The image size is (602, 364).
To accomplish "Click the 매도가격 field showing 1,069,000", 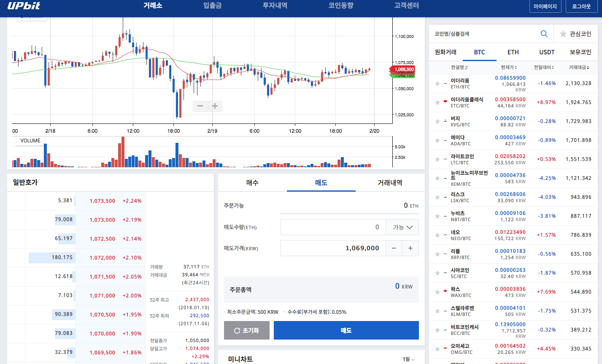I will tap(333, 248).
